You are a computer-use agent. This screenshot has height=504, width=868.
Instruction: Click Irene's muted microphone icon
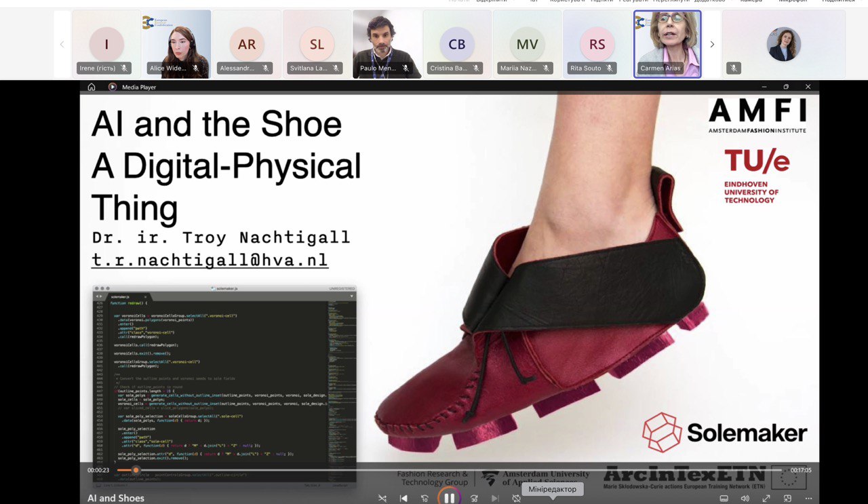pos(124,69)
